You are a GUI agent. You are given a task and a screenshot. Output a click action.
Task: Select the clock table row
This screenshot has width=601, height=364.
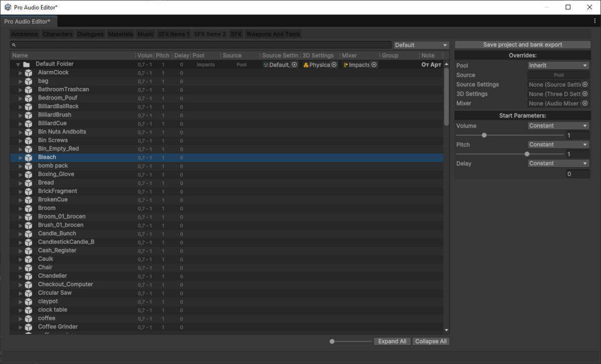(226, 310)
